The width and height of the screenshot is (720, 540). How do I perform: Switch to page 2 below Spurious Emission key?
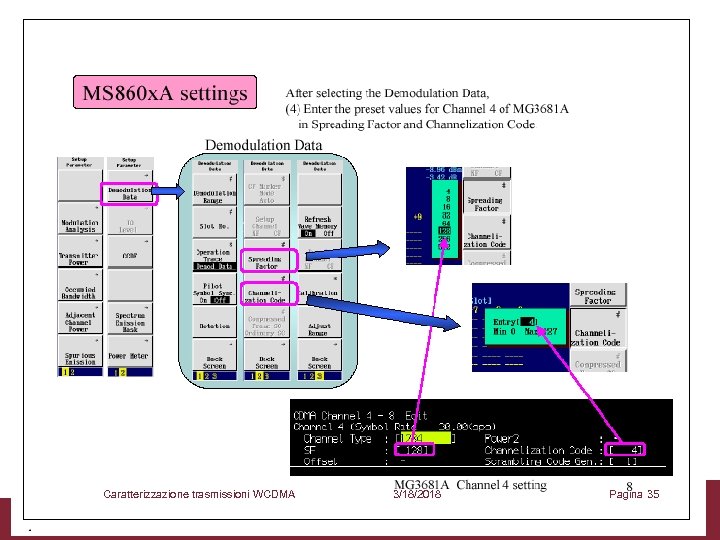point(72,372)
